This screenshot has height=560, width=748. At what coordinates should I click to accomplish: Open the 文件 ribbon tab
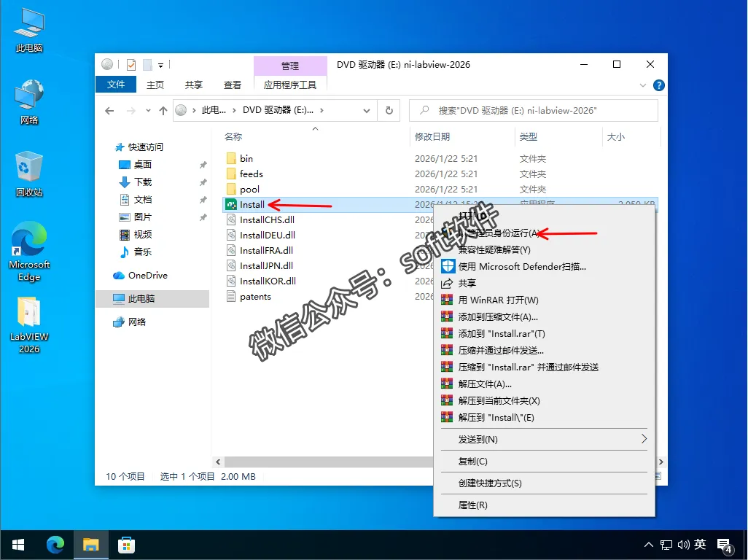click(116, 85)
